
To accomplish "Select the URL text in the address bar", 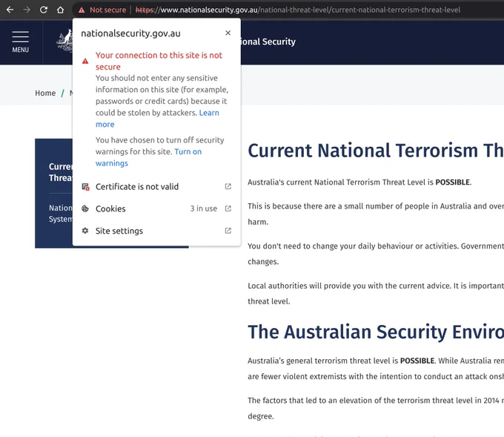I will coord(298,10).
